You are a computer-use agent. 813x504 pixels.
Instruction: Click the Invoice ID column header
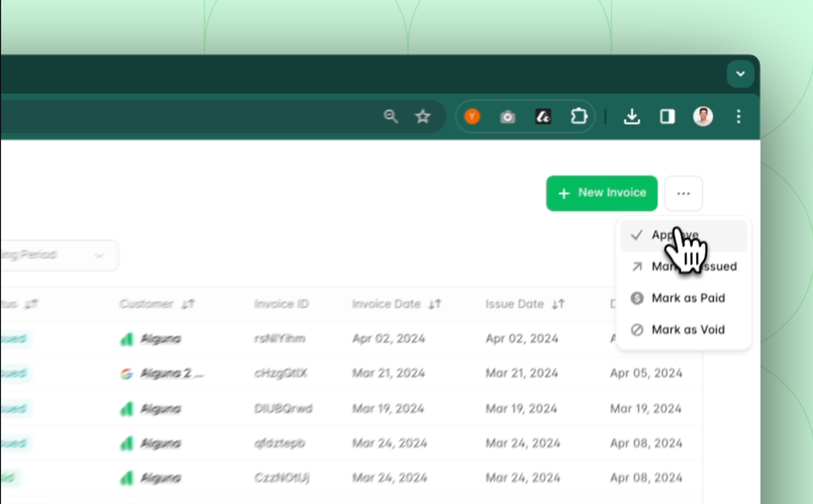(281, 304)
